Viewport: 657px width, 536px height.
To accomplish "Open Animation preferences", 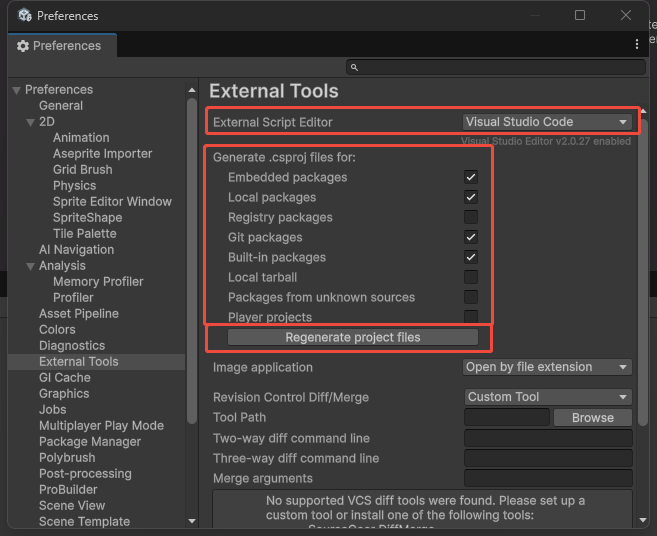I will coord(81,137).
